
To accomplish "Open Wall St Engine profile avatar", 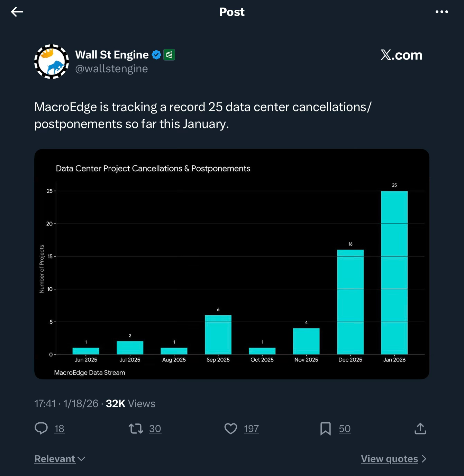I will (x=52, y=62).
